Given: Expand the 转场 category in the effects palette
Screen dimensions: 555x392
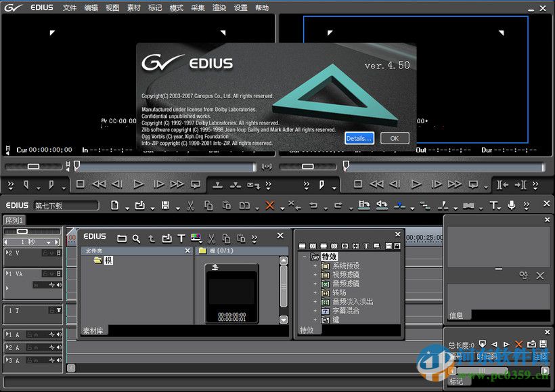Looking at the screenshot, I should coord(314,292).
